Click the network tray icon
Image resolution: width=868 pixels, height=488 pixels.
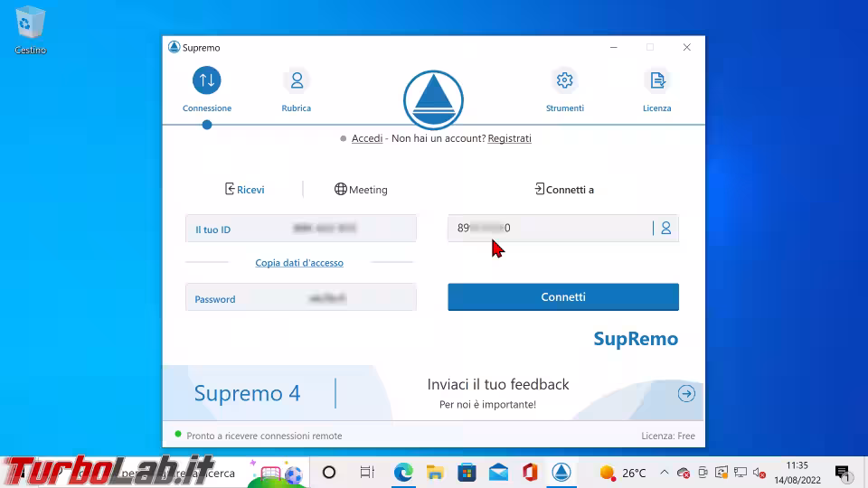741,473
